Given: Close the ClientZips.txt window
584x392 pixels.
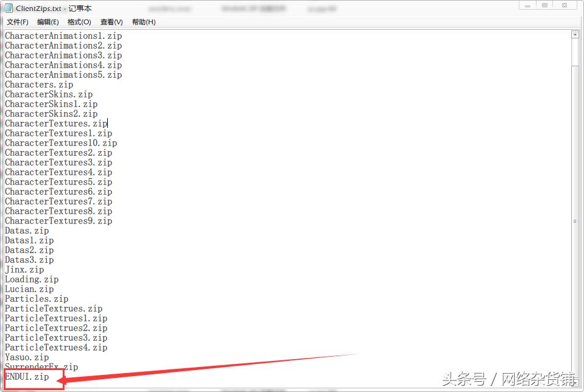Looking at the screenshot, I should (565, 5).
